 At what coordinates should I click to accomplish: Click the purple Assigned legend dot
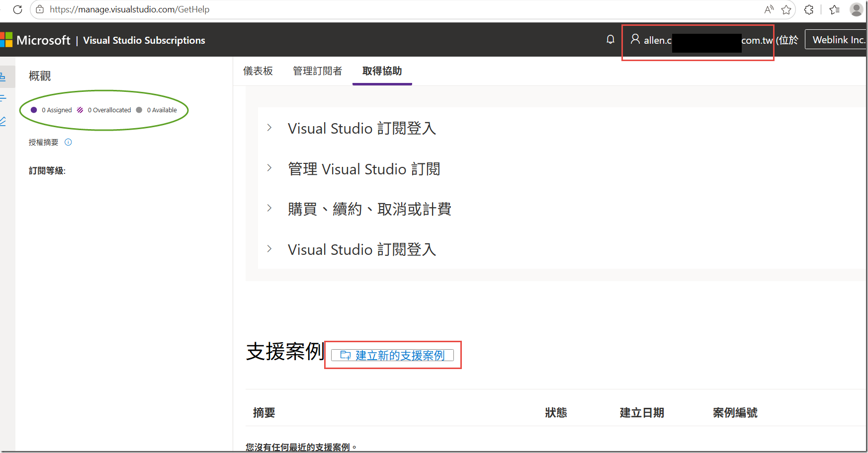click(34, 110)
